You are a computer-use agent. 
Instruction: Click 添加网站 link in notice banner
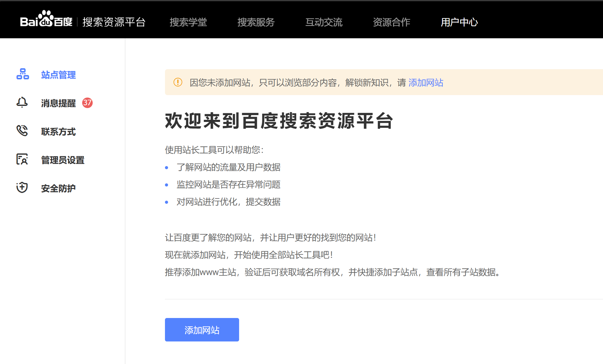426,82
